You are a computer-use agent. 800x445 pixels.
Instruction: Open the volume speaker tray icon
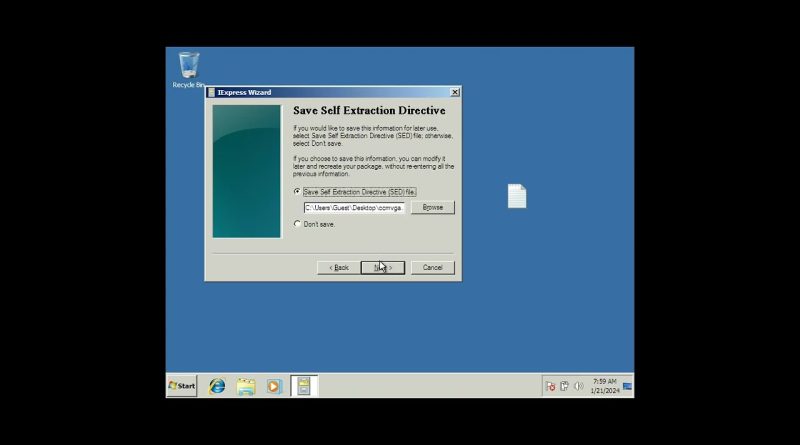coord(579,386)
